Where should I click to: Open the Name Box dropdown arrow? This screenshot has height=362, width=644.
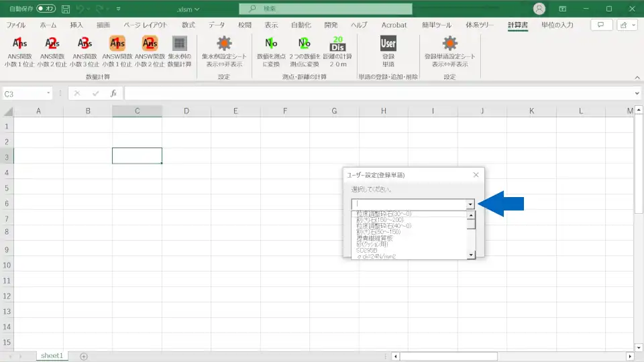tap(48, 93)
